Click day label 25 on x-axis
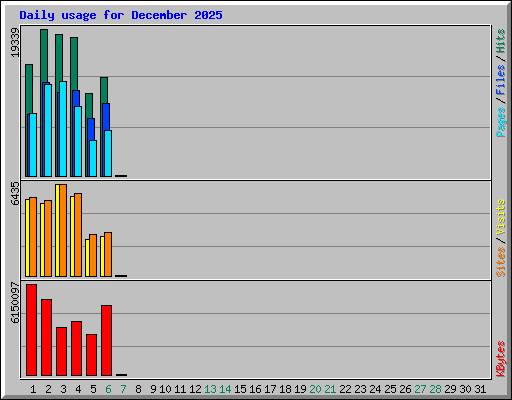 pyautogui.click(x=390, y=389)
